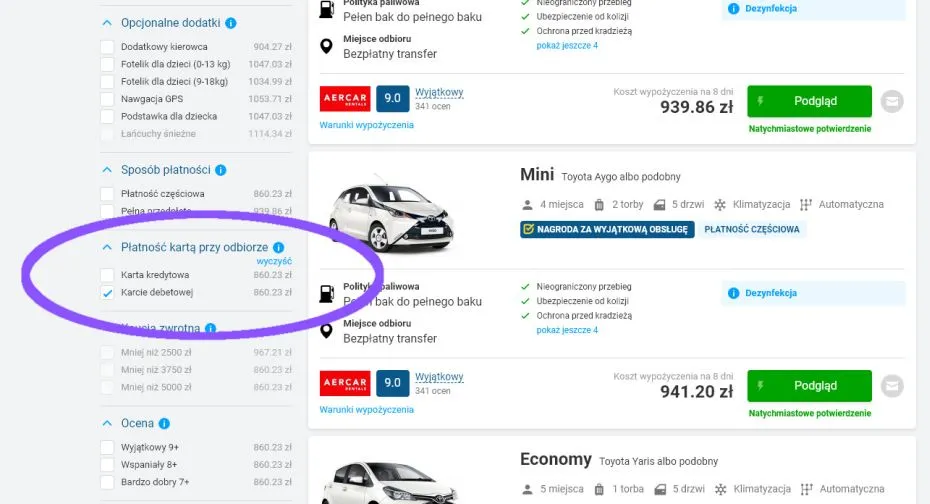Uncheck the Karcie debetowej checkbox

(107, 292)
